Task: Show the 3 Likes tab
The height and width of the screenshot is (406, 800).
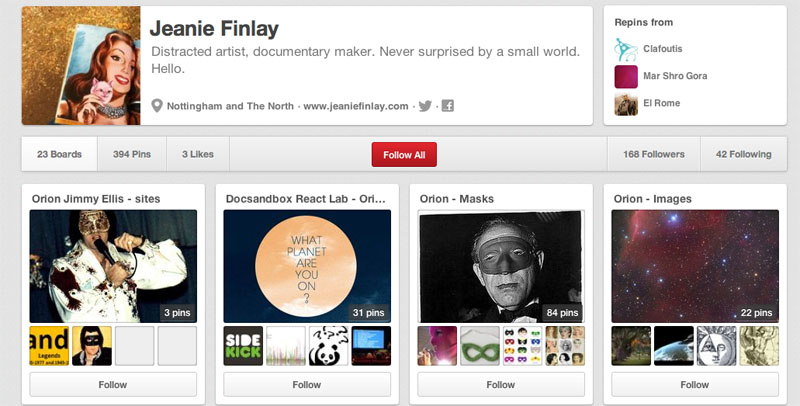Action: tap(198, 154)
